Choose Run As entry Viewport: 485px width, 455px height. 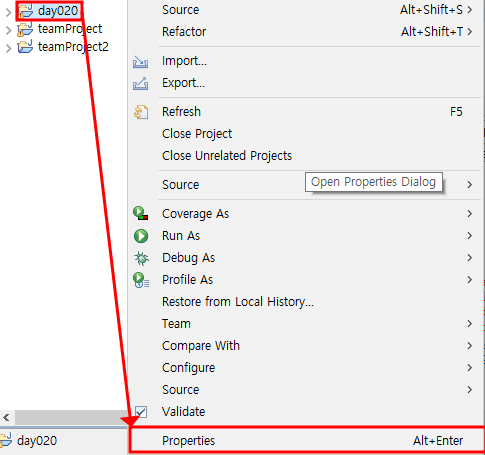pos(306,236)
